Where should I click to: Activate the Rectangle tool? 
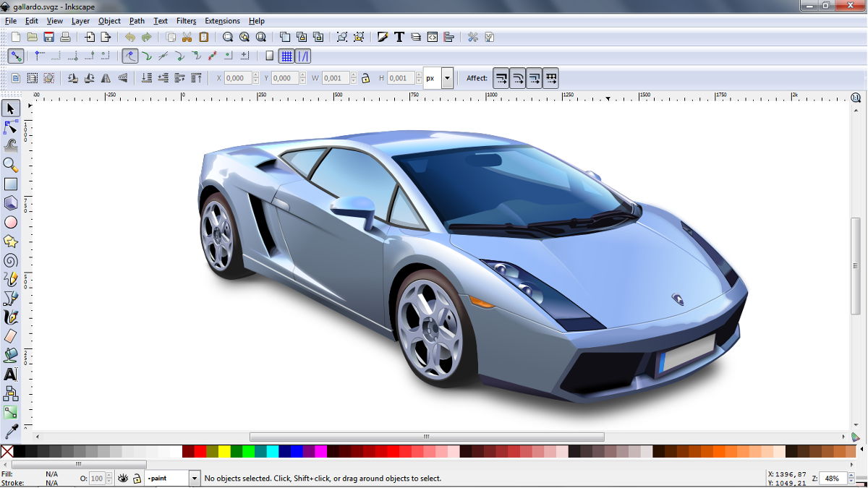point(10,184)
